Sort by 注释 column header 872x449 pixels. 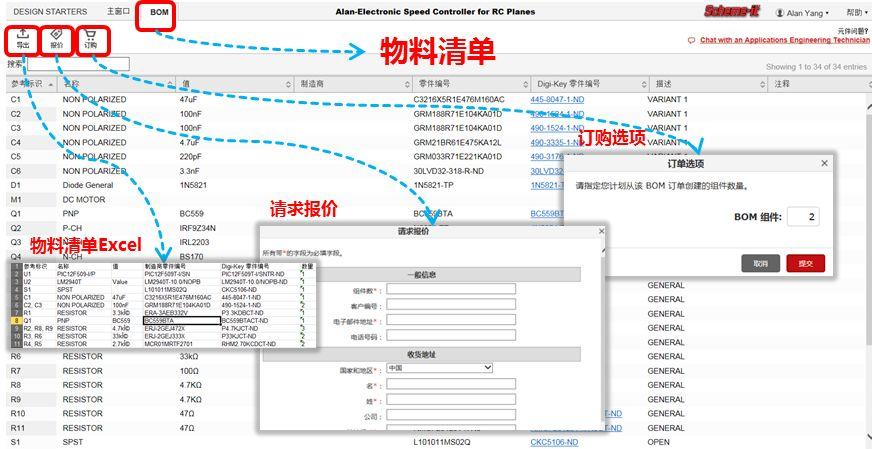819,84
